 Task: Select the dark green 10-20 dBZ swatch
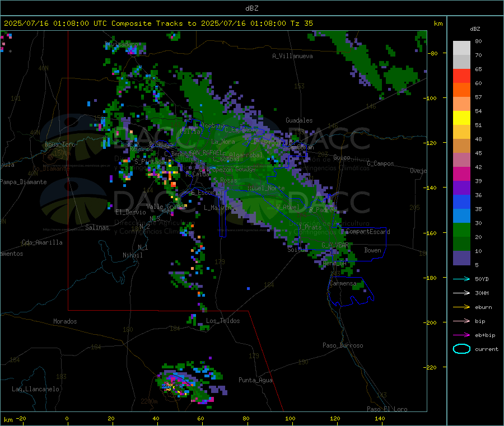click(461, 244)
